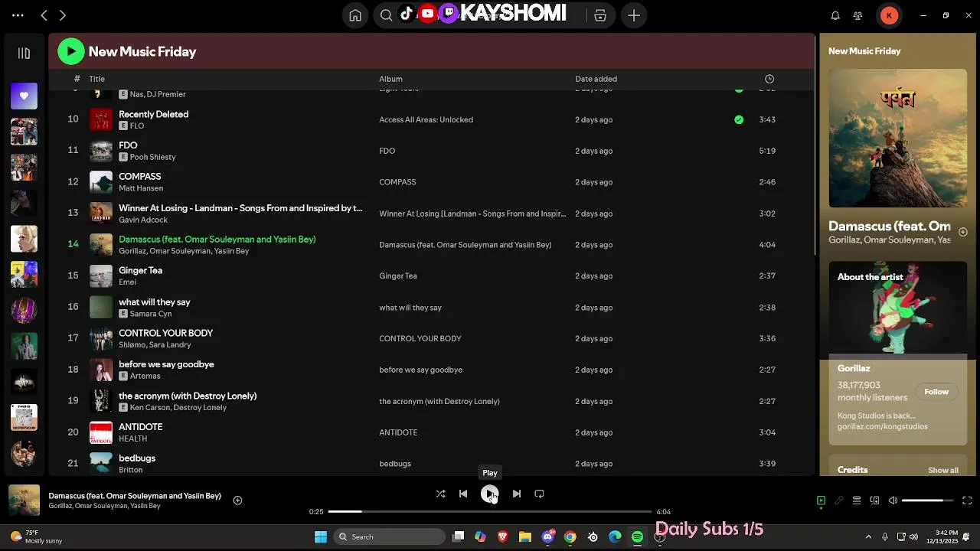The height and width of the screenshot is (551, 980).
Task: Sort by the Date added column
Action: pos(596,79)
